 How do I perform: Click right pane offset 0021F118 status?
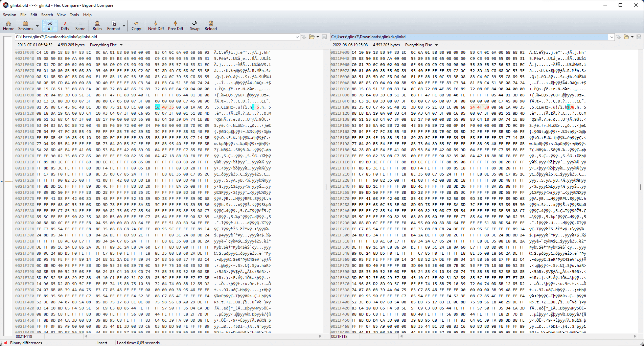click(339, 336)
